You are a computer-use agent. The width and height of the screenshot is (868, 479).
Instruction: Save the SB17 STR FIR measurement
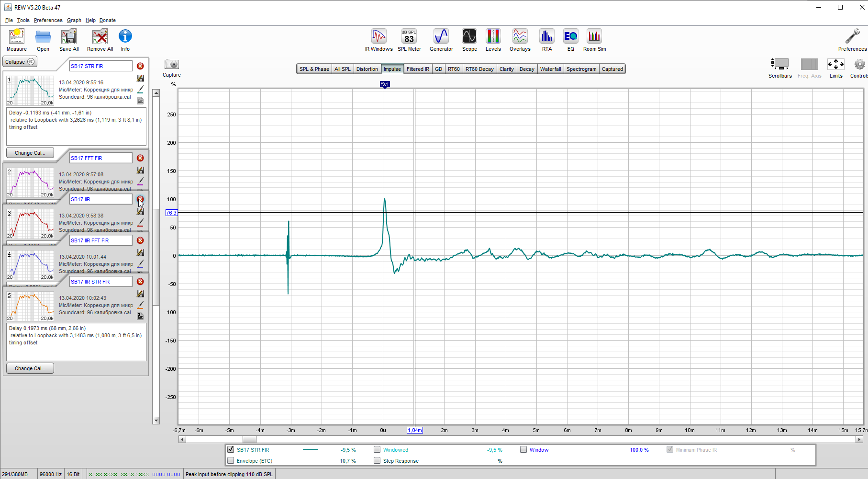[140, 78]
